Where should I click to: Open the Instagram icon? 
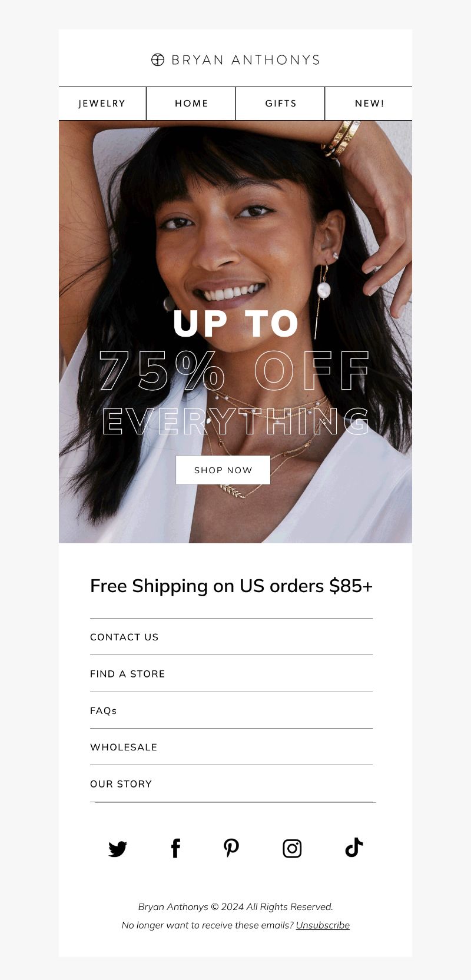click(x=292, y=849)
